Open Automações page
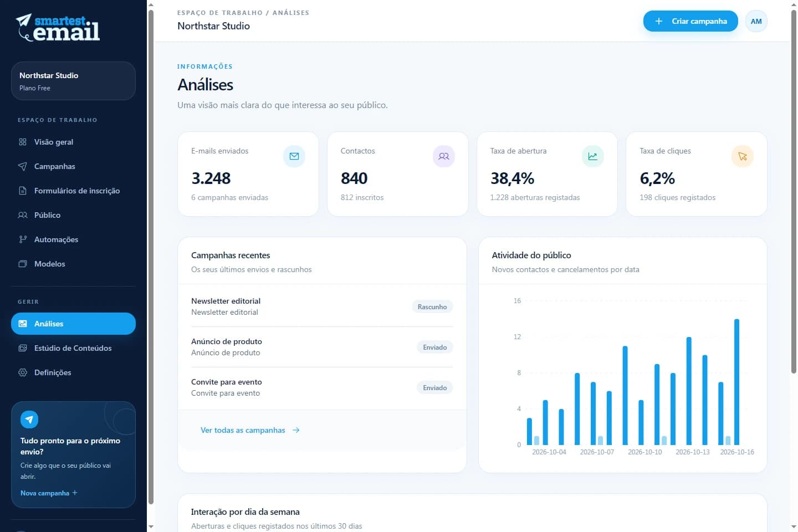The image size is (798, 532). click(73, 239)
